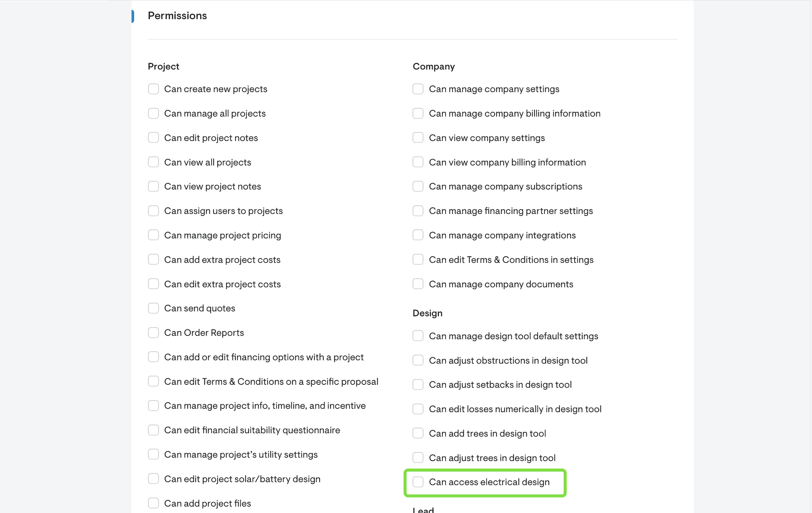Enable 'Can create new projects' checkbox
The image size is (812, 513).
(x=153, y=89)
